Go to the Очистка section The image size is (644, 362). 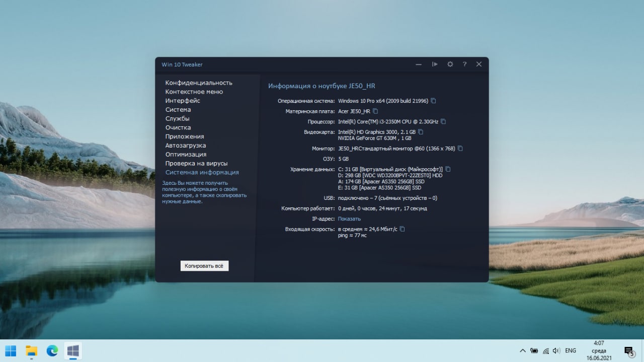click(178, 128)
